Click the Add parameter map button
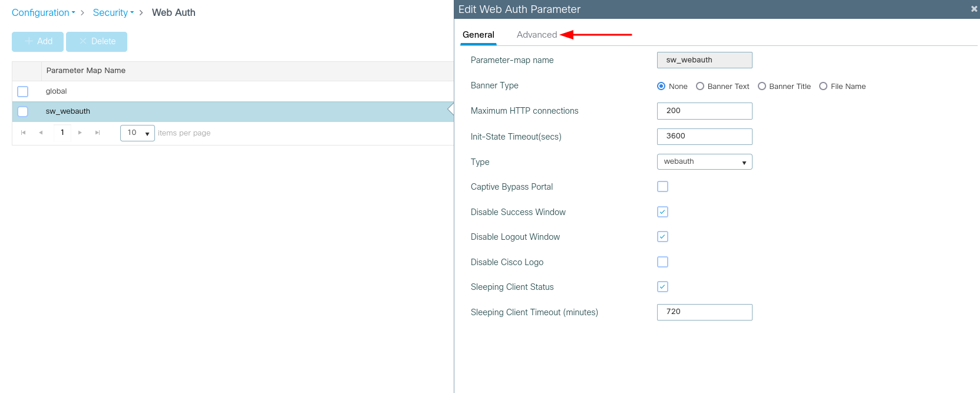The height and width of the screenshot is (393, 980). click(x=38, y=41)
